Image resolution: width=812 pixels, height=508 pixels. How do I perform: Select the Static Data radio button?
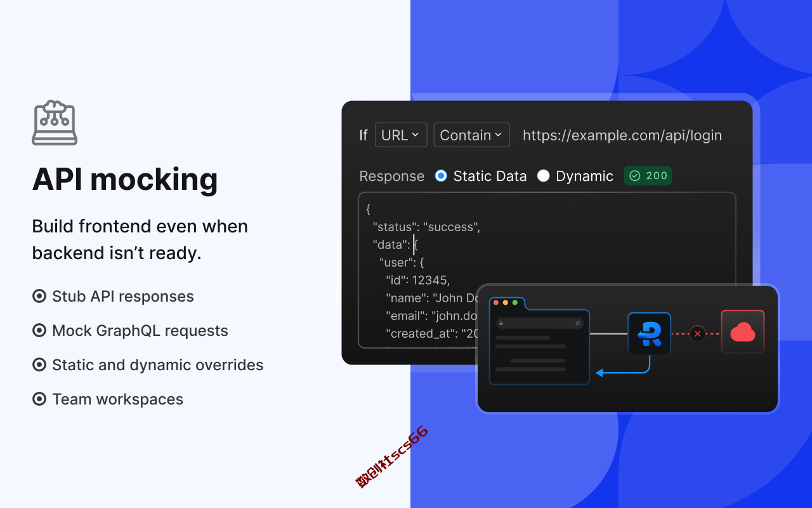(x=441, y=176)
